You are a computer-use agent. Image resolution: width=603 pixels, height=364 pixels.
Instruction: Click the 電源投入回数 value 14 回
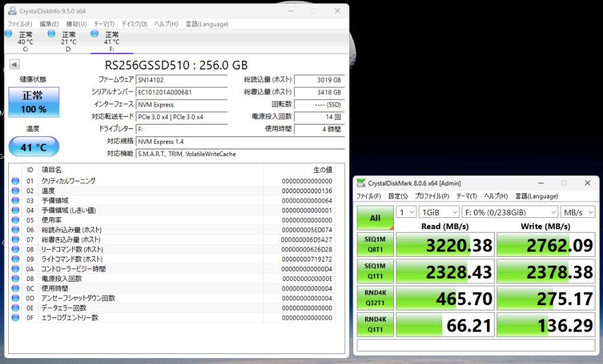[x=319, y=117]
